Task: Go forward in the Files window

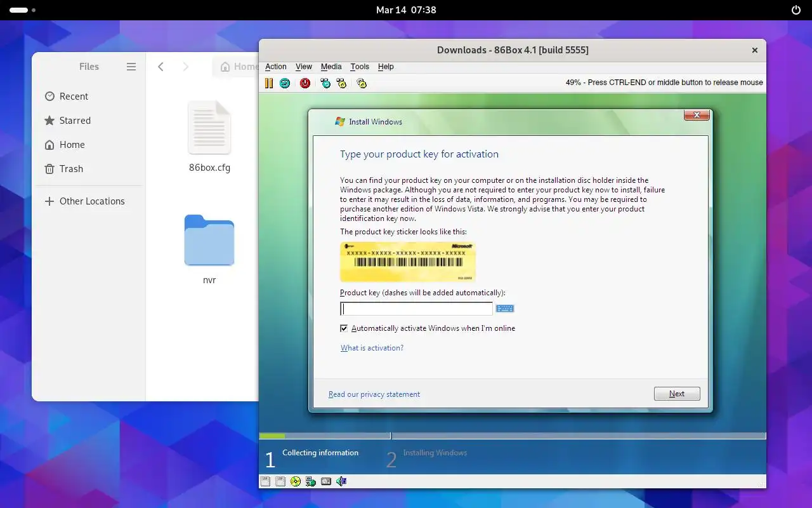Action: click(185, 67)
